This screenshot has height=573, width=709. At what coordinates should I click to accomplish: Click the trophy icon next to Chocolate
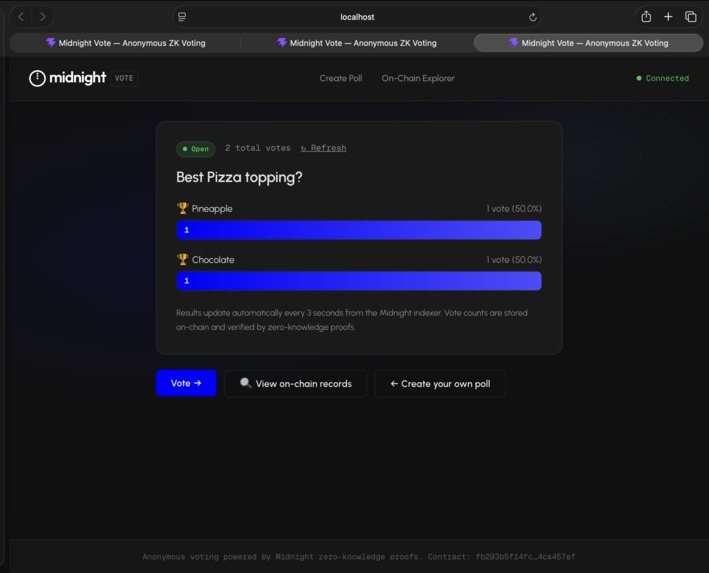coord(182,259)
